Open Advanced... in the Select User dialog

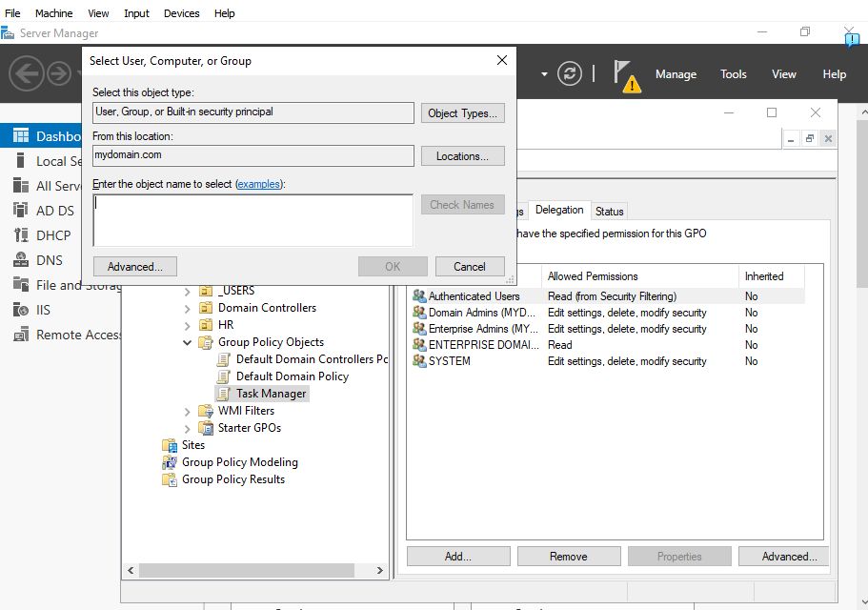[x=135, y=266]
